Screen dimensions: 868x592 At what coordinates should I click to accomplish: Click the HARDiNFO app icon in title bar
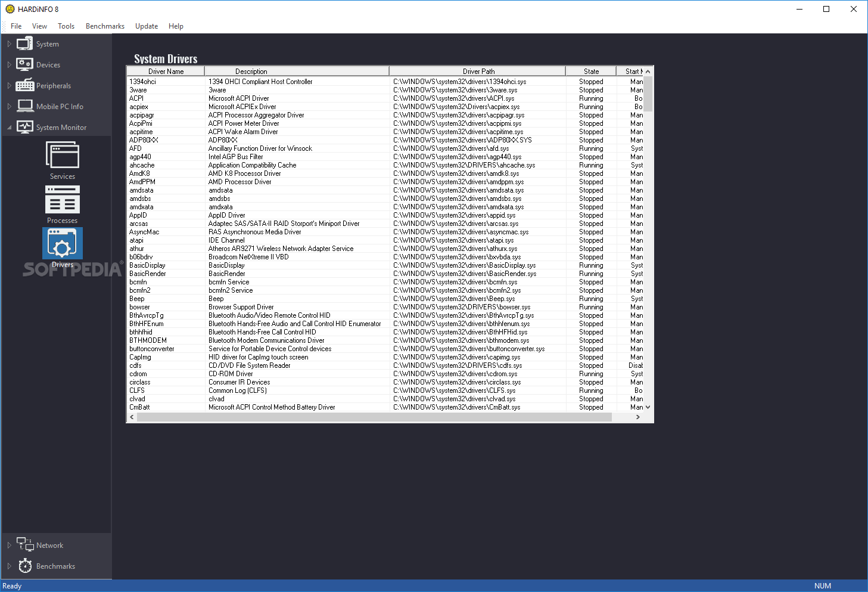(x=10, y=9)
